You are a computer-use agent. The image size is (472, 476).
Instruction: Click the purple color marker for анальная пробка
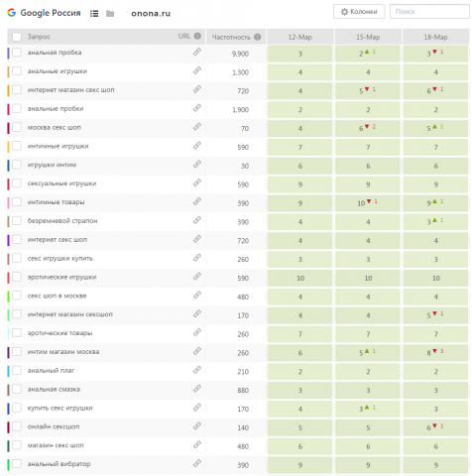[x=8, y=53]
